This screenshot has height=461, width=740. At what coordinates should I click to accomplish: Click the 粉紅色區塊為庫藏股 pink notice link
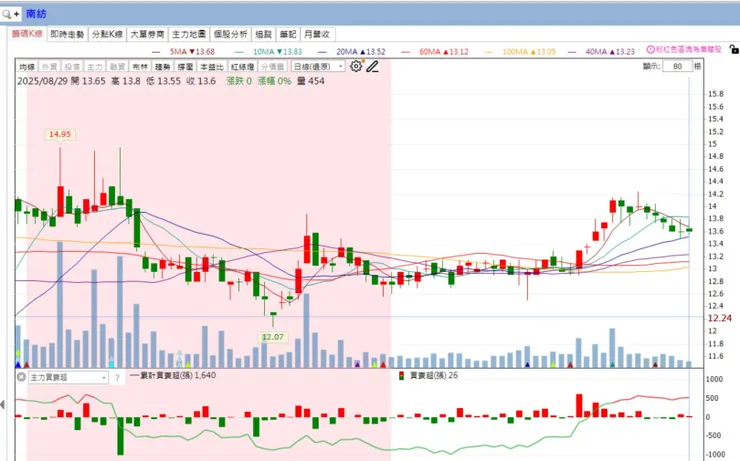(x=689, y=50)
